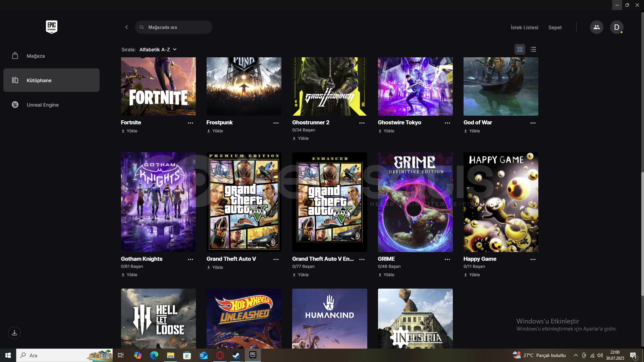This screenshot has height=362, width=644.
Task: Open the Hell Let Loose cover art
Action: (x=158, y=318)
